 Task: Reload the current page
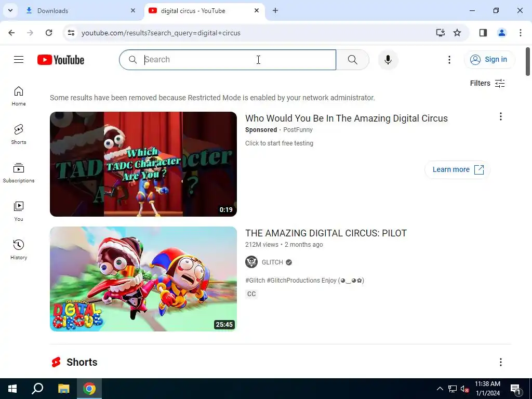(x=49, y=33)
